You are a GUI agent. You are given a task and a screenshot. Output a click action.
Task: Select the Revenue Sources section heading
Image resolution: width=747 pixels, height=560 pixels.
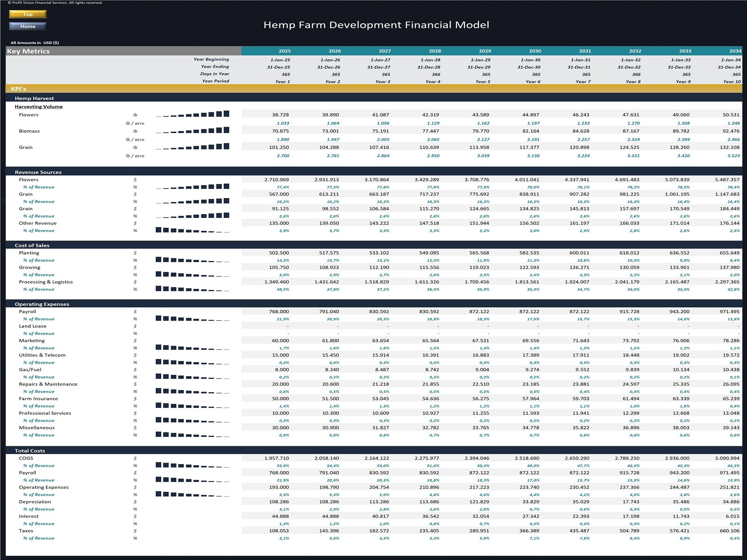(x=38, y=172)
